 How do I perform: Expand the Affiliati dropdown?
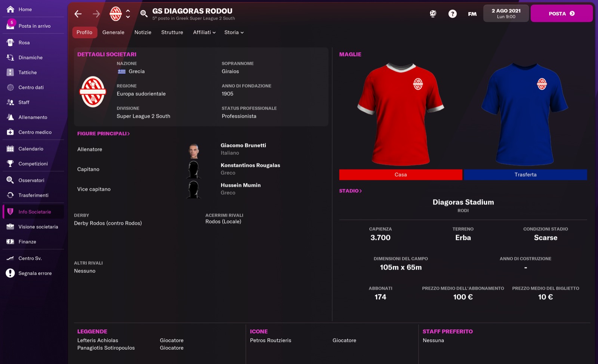pyautogui.click(x=204, y=33)
